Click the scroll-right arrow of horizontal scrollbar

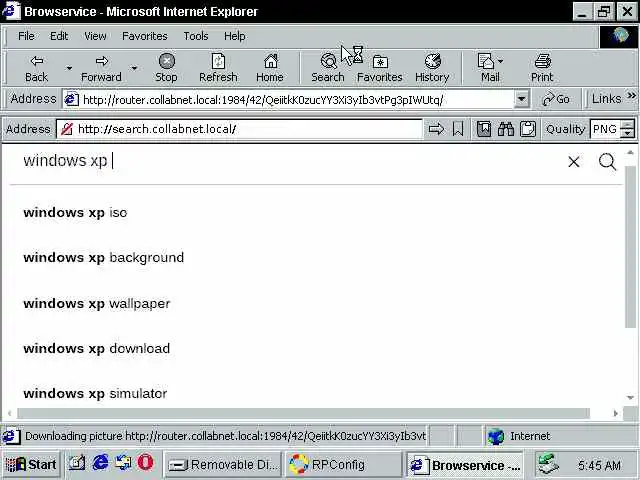[x=616, y=413]
